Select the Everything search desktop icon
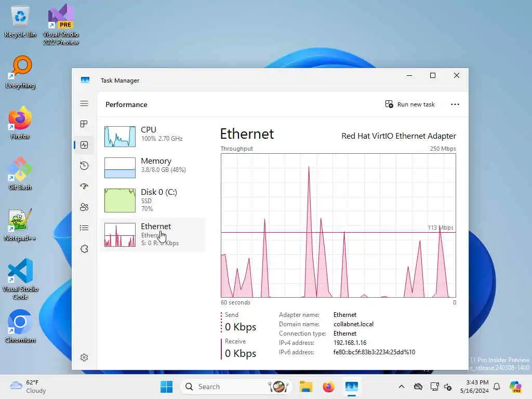The width and height of the screenshot is (532, 399). pyautogui.click(x=20, y=72)
